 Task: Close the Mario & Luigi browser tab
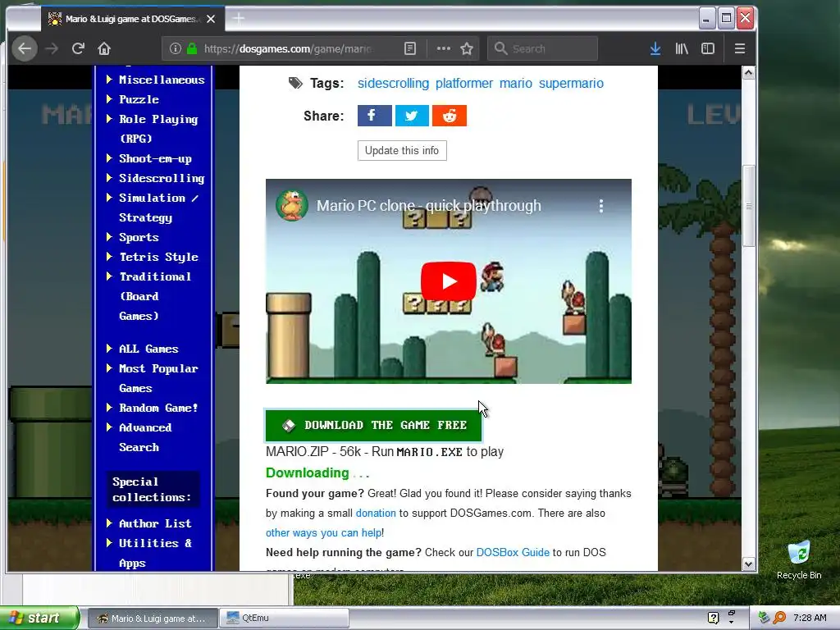211,19
